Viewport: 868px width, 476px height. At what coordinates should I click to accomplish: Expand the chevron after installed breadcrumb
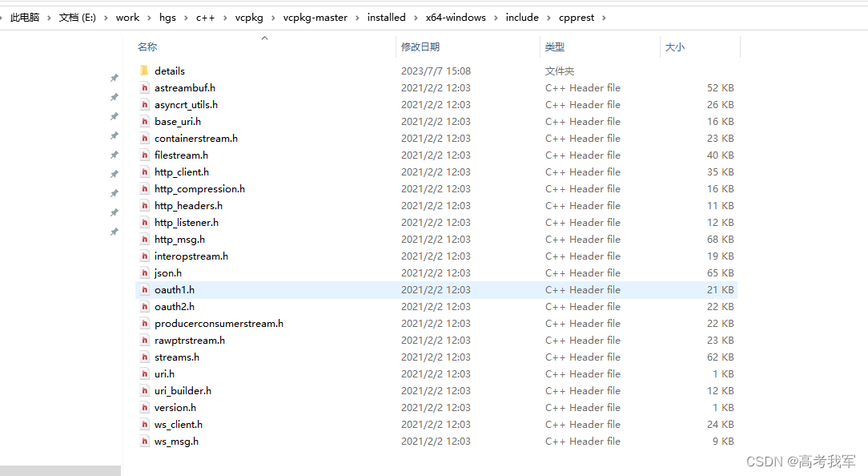coord(416,18)
